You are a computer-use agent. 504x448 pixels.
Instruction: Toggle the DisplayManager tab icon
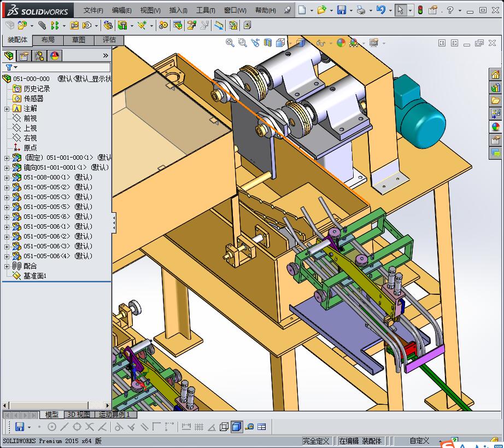(55, 55)
